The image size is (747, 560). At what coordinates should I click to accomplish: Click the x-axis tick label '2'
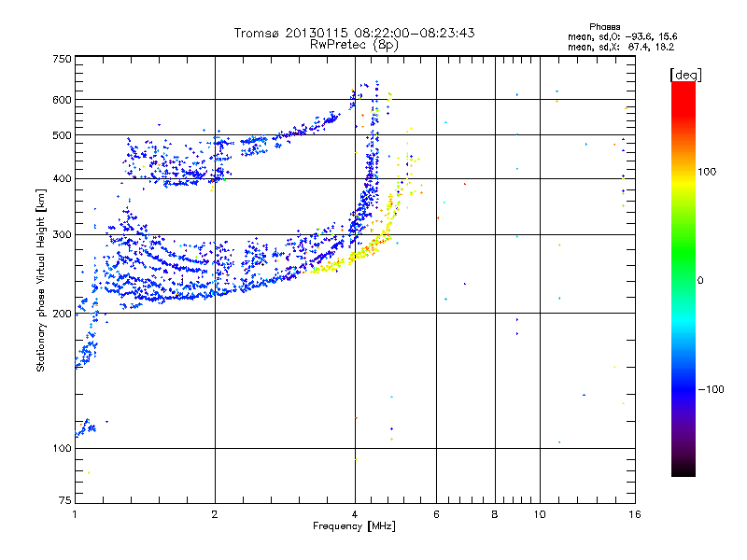(x=215, y=514)
